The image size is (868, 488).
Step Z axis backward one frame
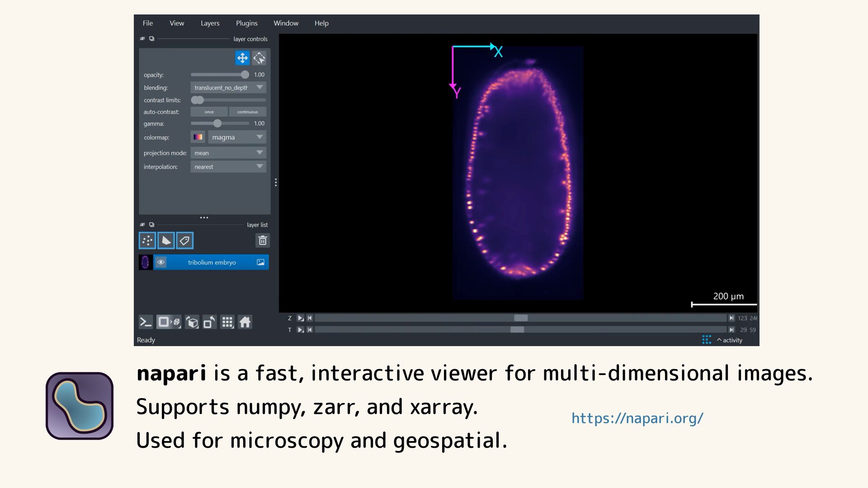[310, 318]
